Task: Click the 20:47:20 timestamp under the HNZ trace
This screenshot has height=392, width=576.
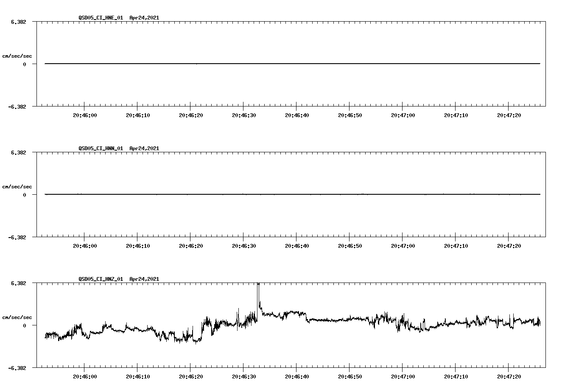Action: tap(509, 376)
